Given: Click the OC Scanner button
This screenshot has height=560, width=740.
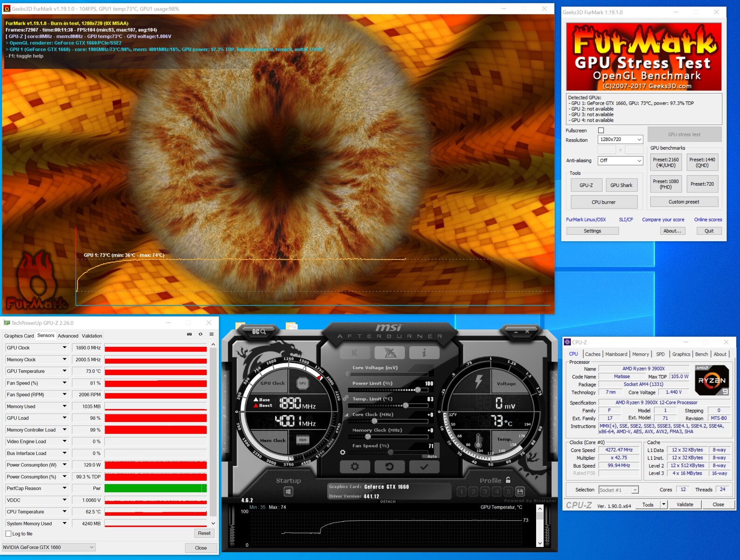Looking at the screenshot, I should (259, 331).
